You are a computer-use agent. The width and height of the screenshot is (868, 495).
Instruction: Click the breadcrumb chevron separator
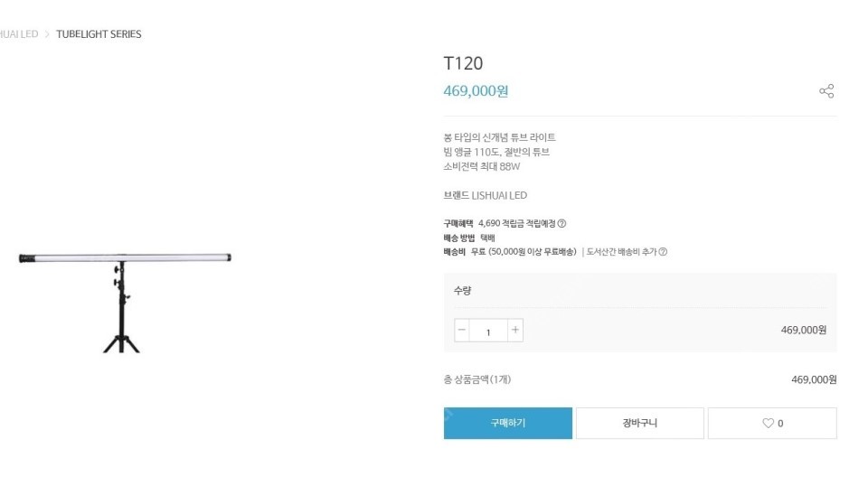pyautogui.click(x=47, y=34)
